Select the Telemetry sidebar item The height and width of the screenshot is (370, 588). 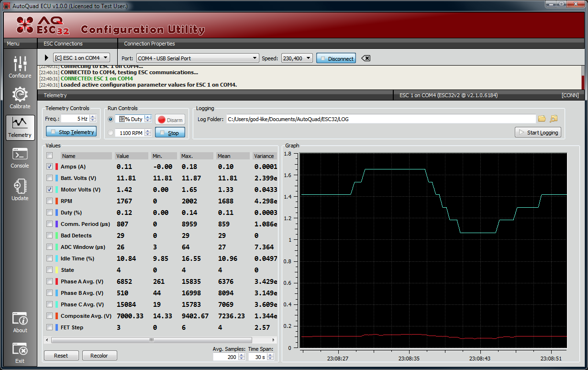[x=20, y=128]
